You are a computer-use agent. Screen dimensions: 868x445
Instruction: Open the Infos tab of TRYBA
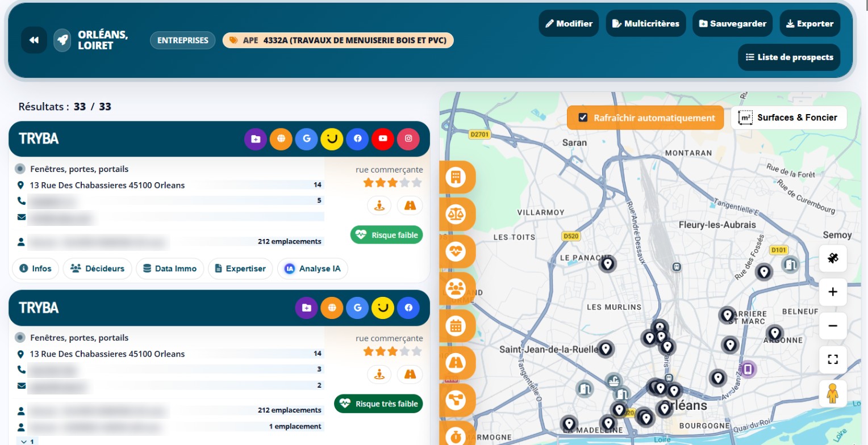35,268
